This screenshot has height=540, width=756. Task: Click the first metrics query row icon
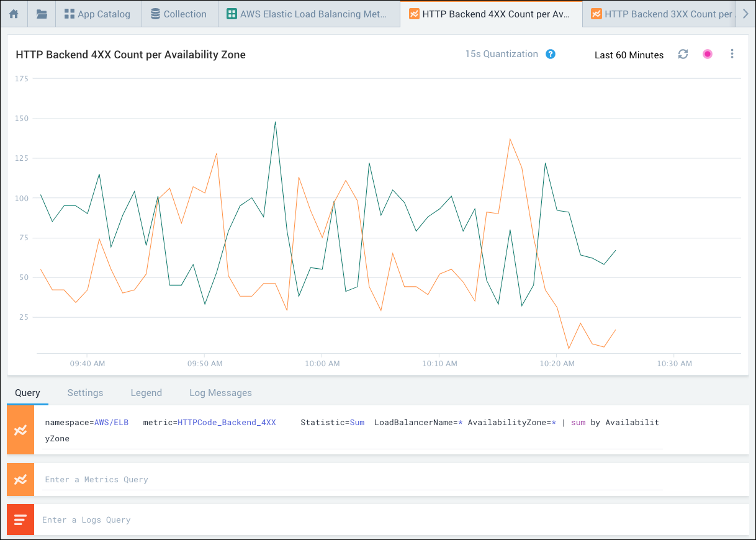(20, 430)
